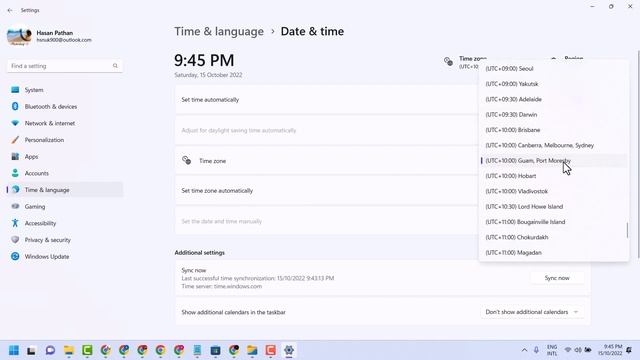Open Task View from the taskbar
Screen dimensions: 640x360
31,350
